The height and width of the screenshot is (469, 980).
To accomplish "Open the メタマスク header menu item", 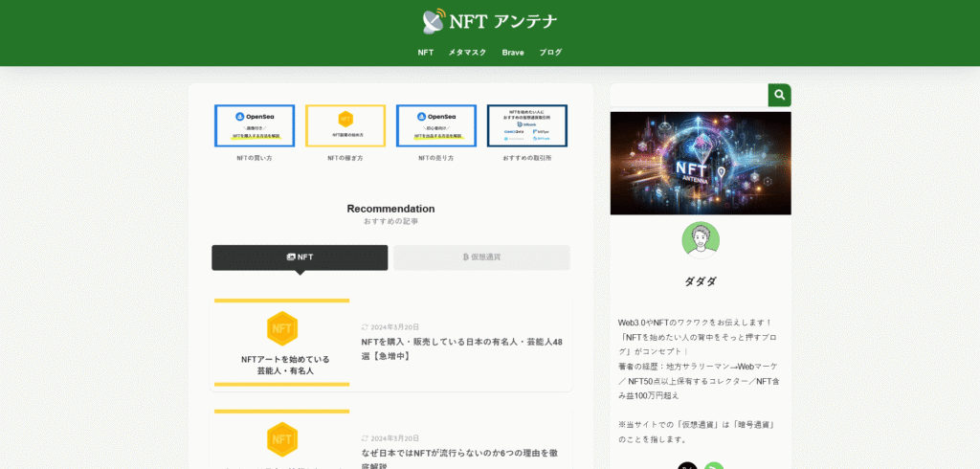I will [467, 53].
